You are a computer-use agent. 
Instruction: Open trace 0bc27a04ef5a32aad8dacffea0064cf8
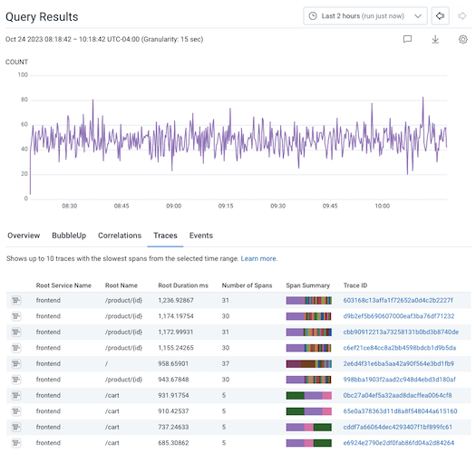tap(397, 395)
